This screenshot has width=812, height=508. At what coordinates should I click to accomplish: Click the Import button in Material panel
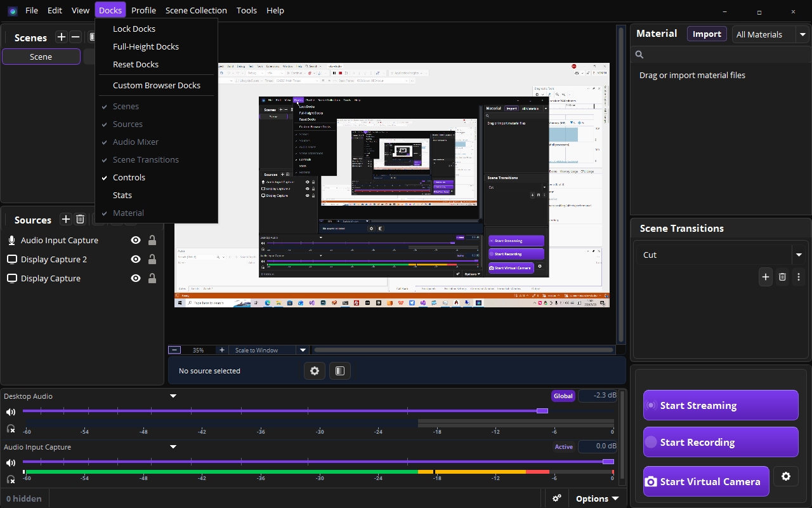707,34
